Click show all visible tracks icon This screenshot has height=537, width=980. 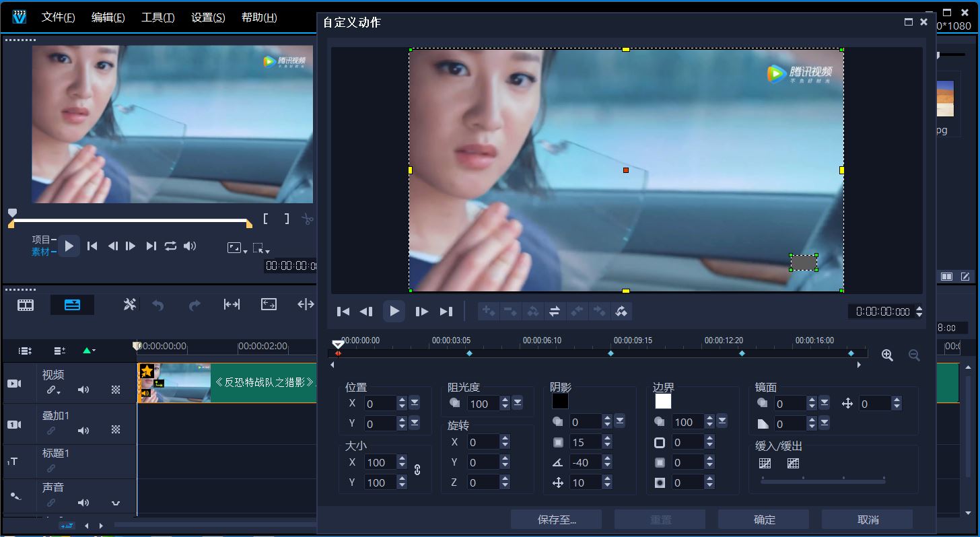(26, 351)
